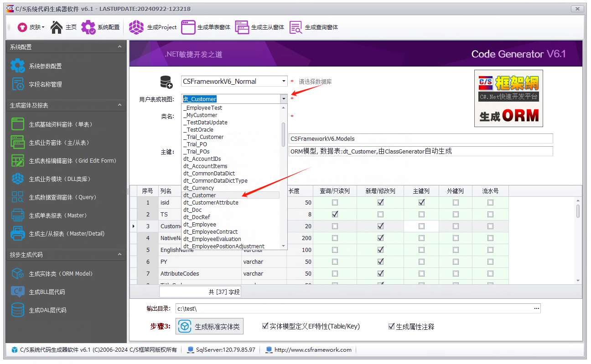Select 生成基础资料窗体（单表） sidebar icon
Screen dimensions: 591x364
pyautogui.click(x=18, y=124)
